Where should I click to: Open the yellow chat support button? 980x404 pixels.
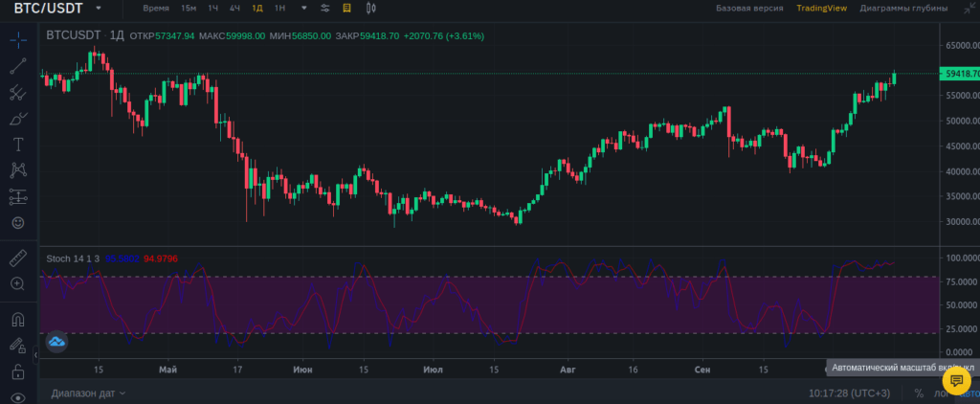click(x=956, y=379)
